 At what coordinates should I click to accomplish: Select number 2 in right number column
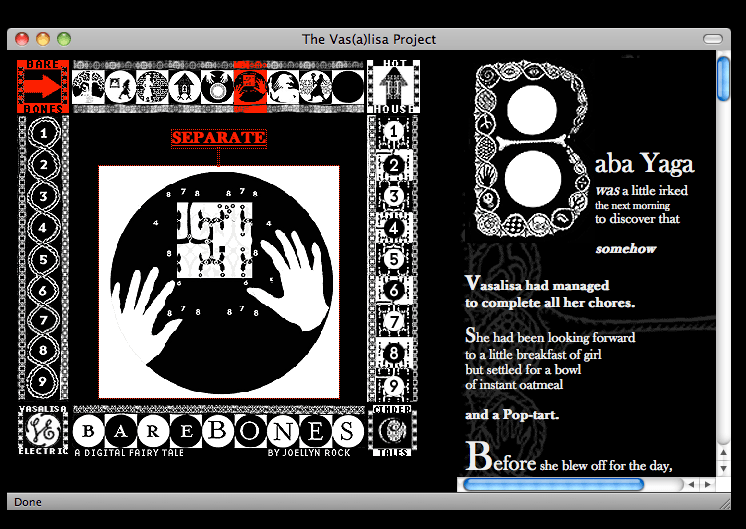(394, 164)
